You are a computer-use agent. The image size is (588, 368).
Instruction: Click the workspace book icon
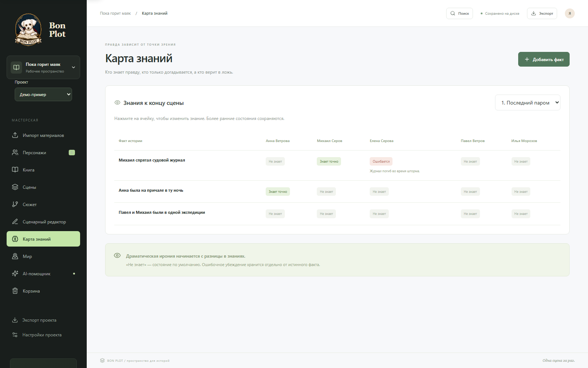(x=16, y=67)
